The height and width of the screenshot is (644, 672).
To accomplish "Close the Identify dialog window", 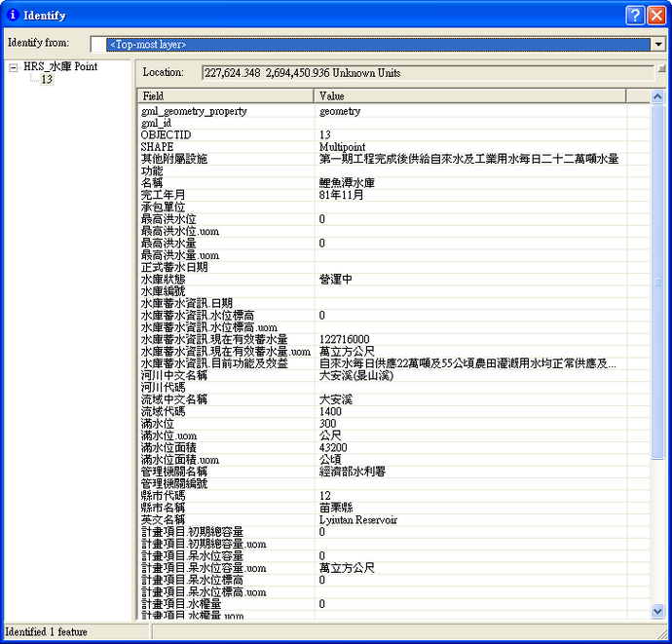I will tap(655, 15).
